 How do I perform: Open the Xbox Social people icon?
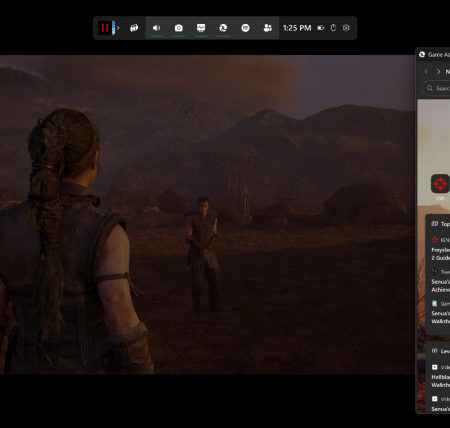pyautogui.click(x=268, y=28)
